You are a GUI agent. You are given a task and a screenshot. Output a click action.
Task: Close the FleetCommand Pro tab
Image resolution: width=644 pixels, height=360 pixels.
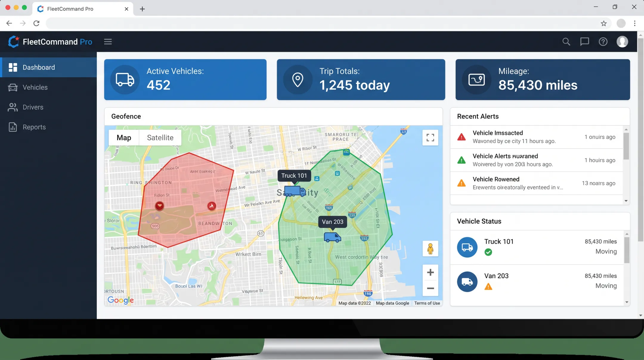pos(126,9)
